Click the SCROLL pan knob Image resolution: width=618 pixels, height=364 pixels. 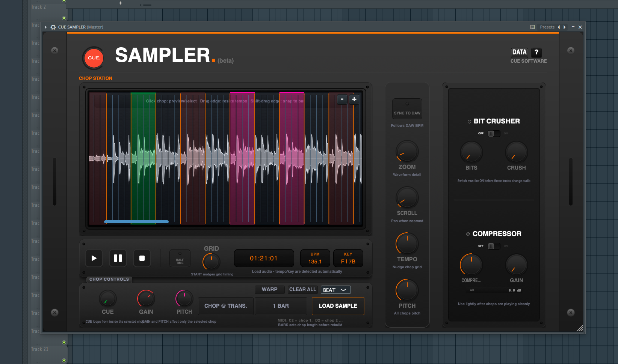pos(407,198)
